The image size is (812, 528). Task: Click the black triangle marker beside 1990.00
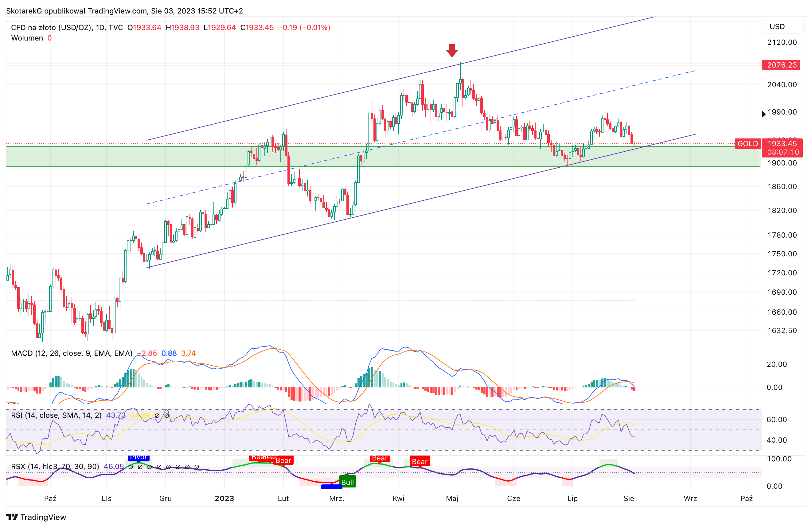pos(763,114)
